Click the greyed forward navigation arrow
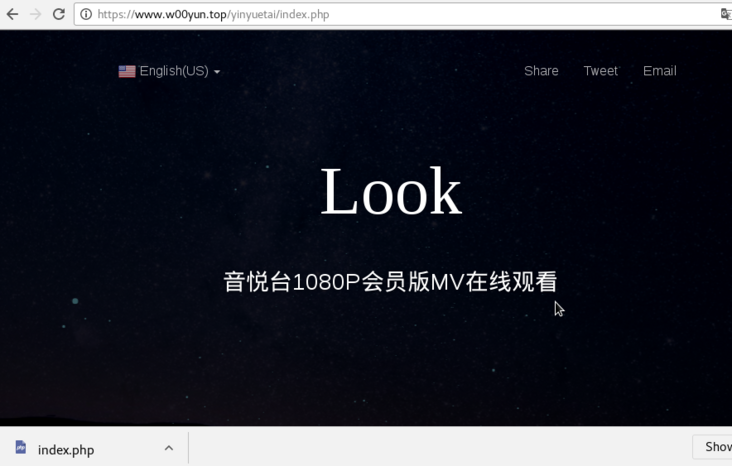This screenshot has height=466, width=732. [x=35, y=14]
